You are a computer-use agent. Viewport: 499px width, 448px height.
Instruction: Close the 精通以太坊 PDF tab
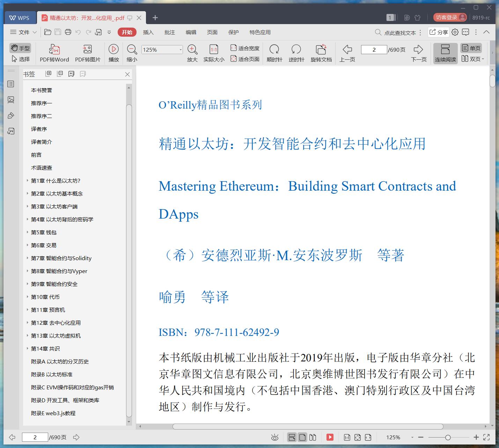(139, 18)
